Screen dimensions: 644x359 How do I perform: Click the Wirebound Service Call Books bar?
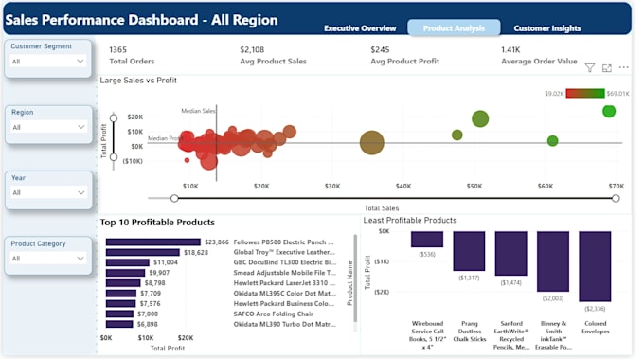[x=427, y=239]
